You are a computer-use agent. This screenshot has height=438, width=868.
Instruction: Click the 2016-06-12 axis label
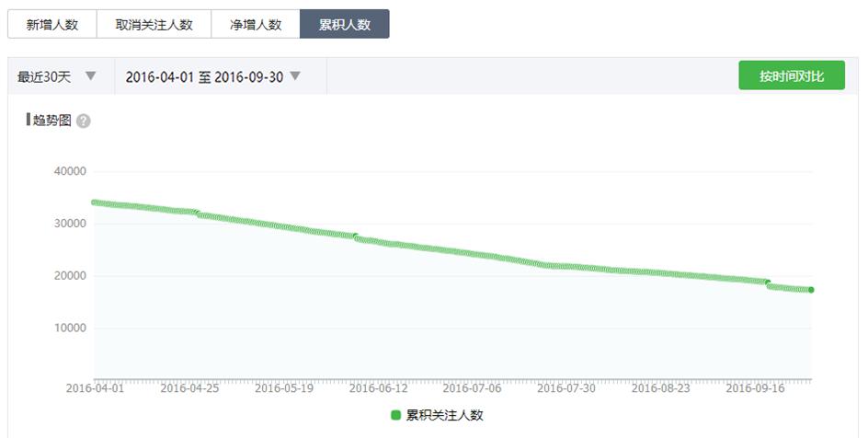point(378,388)
